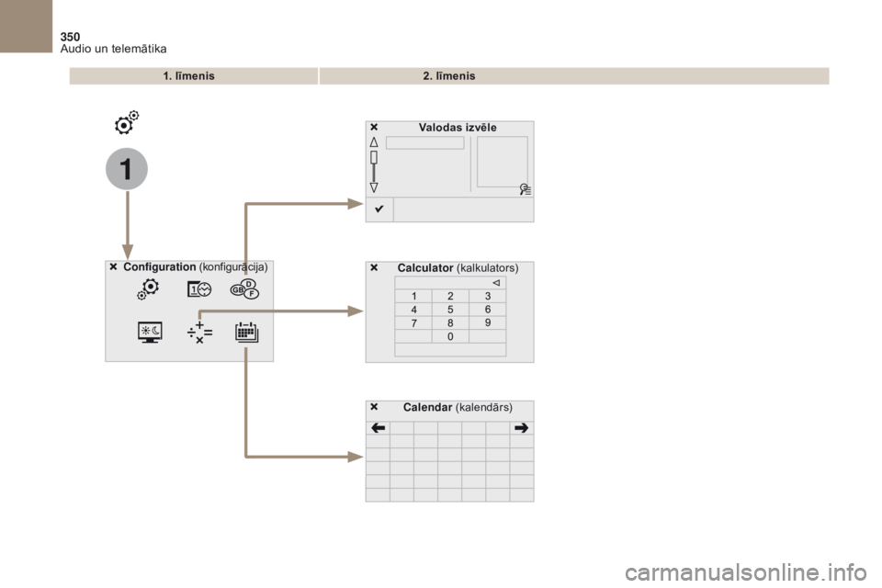Viewport: 882px width, 588px height.
Task: Tap calculator key 7
Action: [x=413, y=323]
